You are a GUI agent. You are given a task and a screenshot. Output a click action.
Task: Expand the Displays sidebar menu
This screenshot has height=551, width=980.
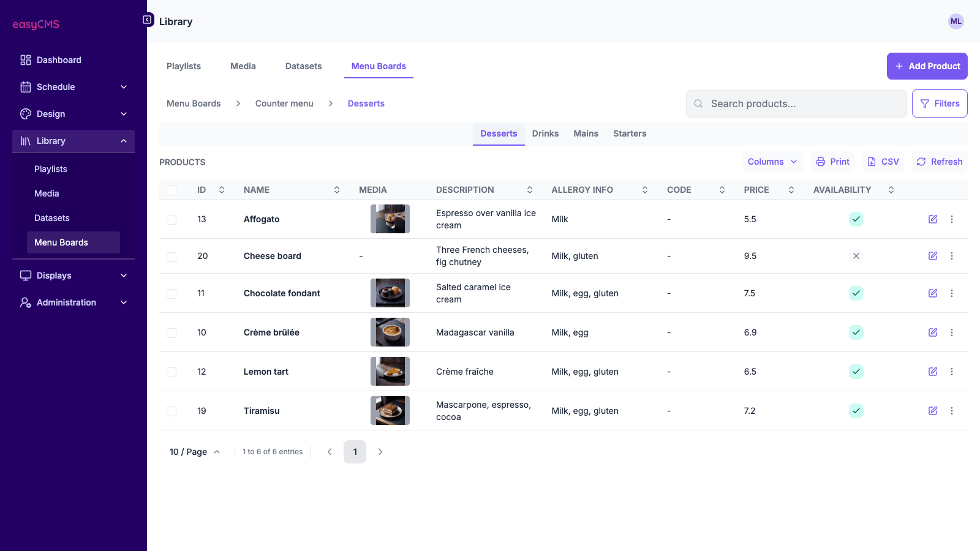[x=73, y=275]
